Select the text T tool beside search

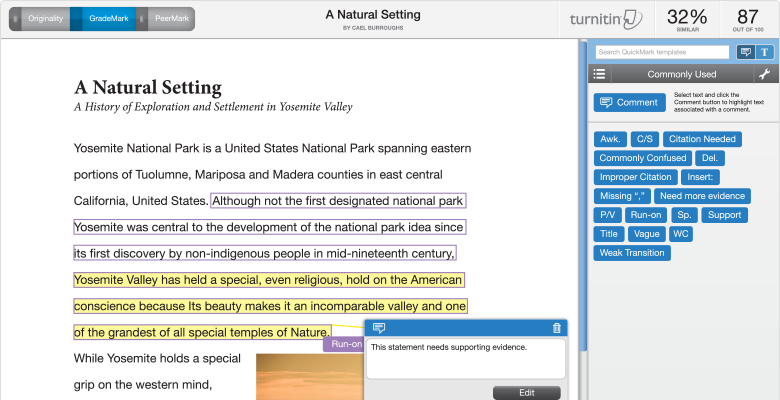pos(765,52)
